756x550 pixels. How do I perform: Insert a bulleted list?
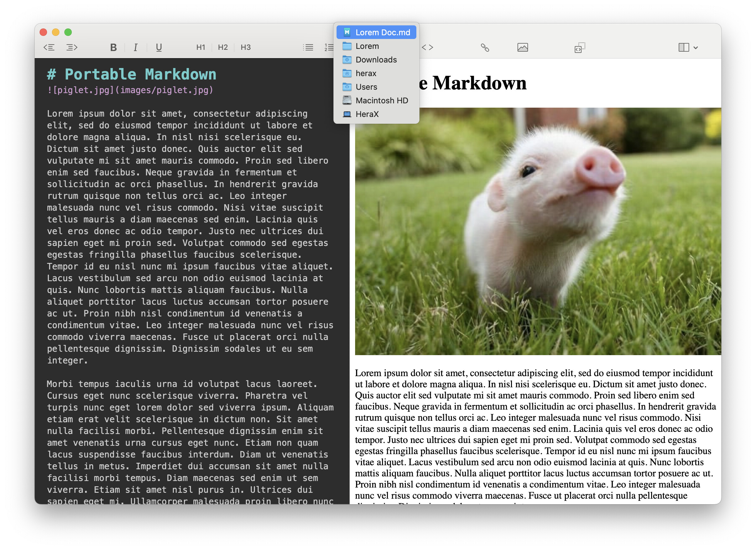click(x=308, y=47)
